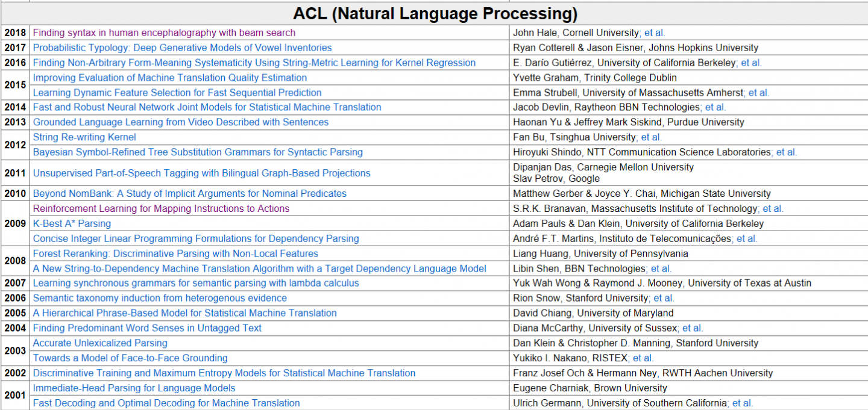
Task: Click the year cell '2003'
Action: pos(15,350)
